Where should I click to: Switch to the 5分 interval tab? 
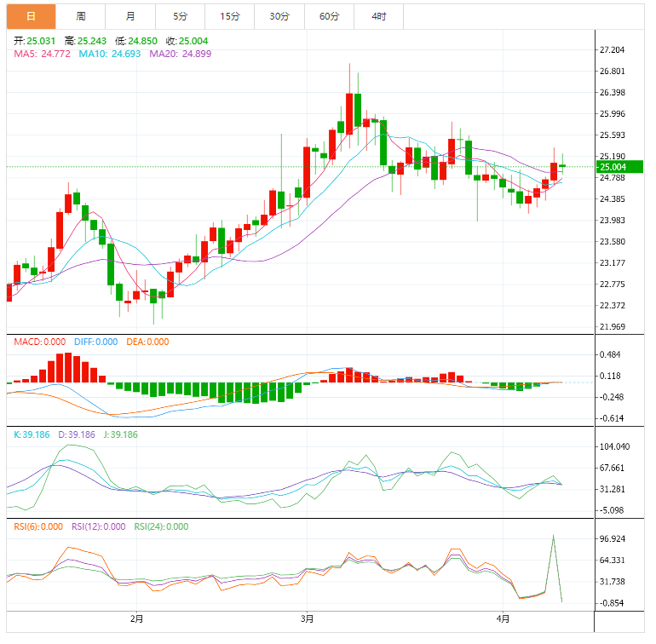click(x=180, y=16)
